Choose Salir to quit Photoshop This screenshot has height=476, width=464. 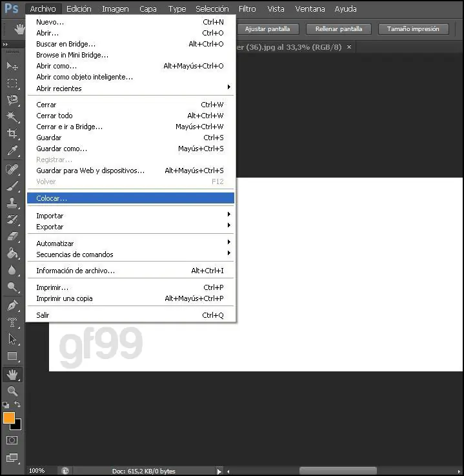(x=130, y=315)
